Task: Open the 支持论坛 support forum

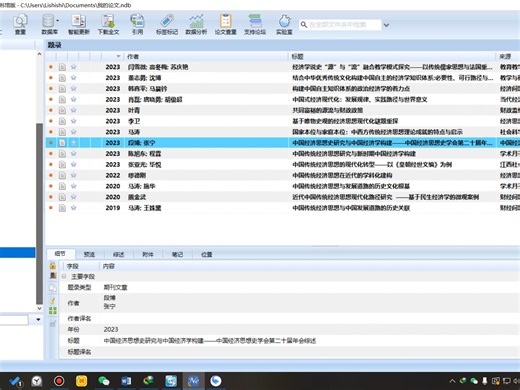Action: [255, 24]
